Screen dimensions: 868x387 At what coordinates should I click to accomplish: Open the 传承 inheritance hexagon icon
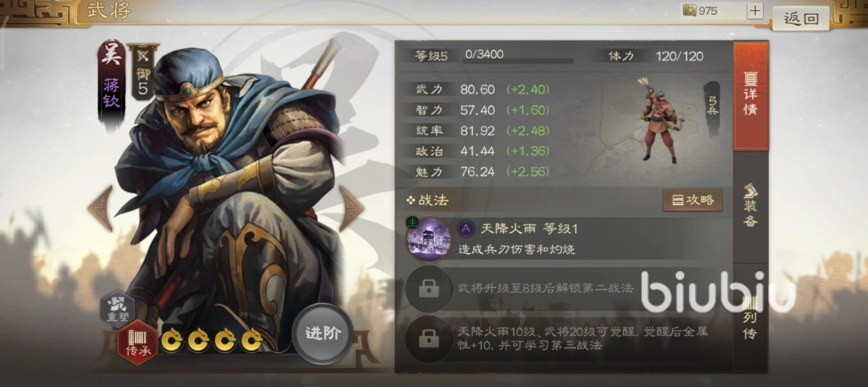click(138, 342)
